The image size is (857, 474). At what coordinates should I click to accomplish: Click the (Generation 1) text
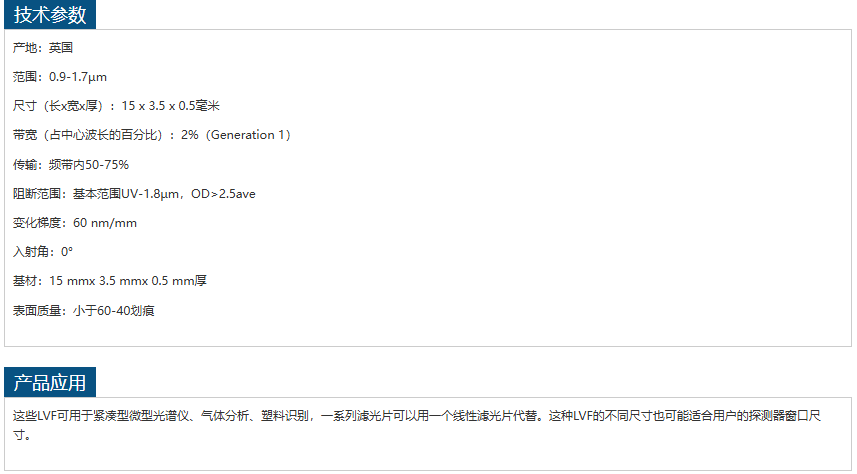point(248,135)
